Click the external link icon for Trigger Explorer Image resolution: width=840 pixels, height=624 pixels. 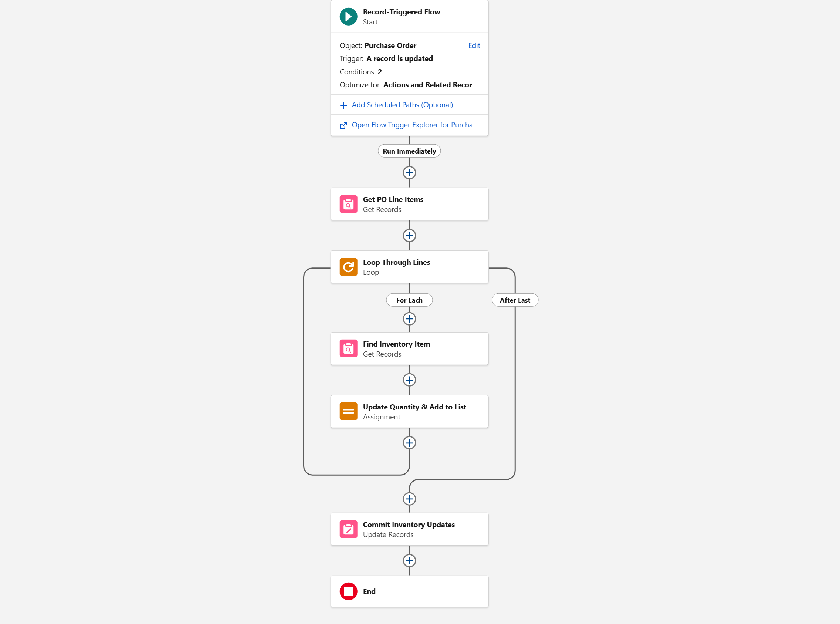pos(343,125)
